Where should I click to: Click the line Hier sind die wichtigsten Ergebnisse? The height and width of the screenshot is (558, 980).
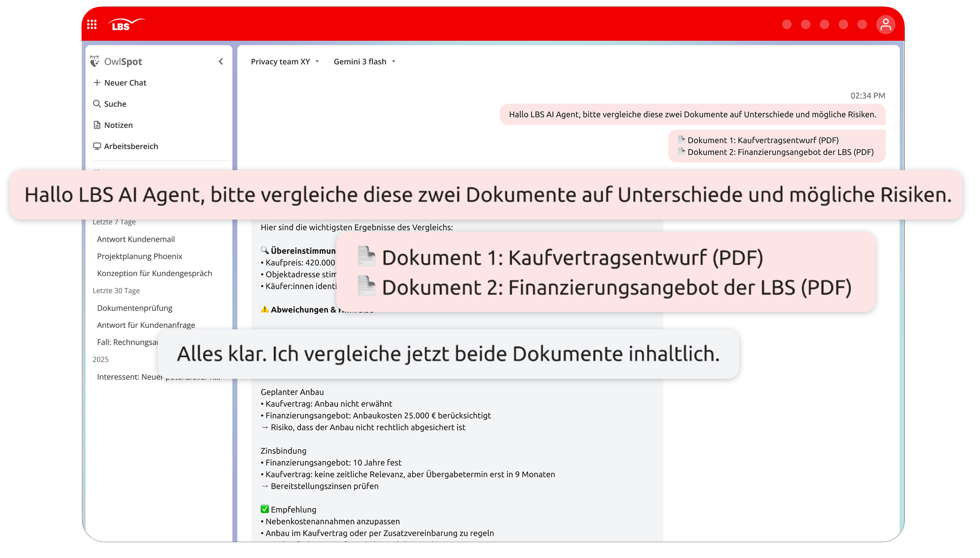(357, 227)
